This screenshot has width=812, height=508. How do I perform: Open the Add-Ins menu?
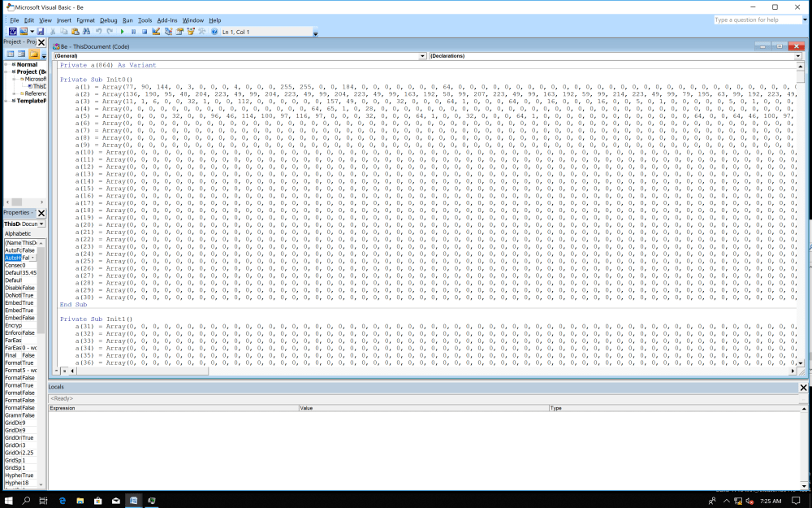[167, 20]
